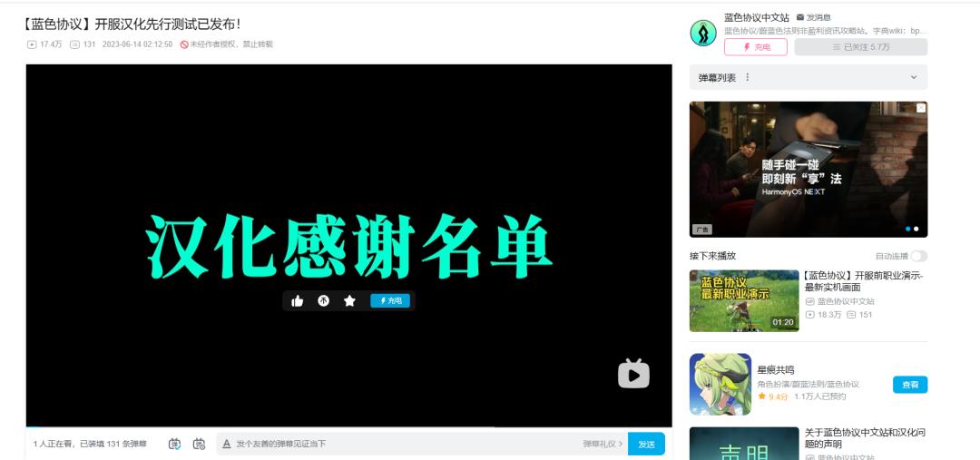Open danmaku font style 'A' icon
980x460 pixels.
(227, 444)
